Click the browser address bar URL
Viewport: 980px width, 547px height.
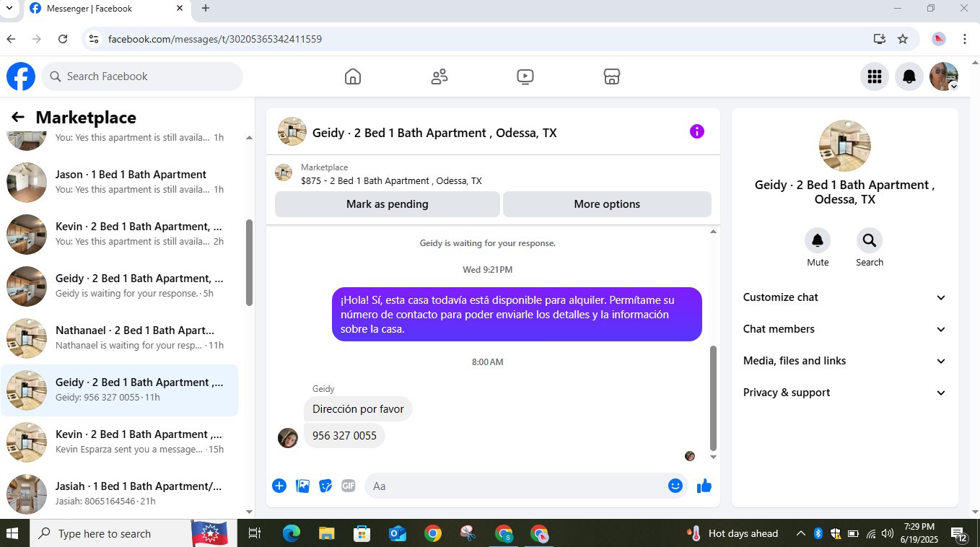pos(215,39)
